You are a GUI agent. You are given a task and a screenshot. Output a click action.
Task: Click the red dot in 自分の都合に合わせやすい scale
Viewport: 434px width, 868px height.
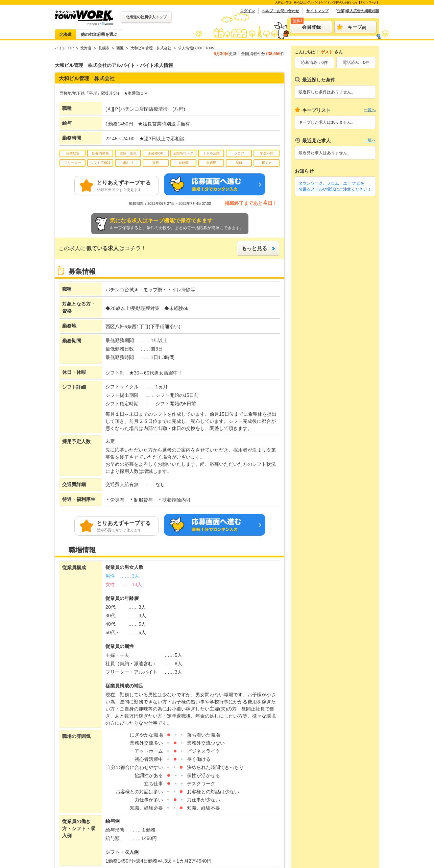(x=181, y=767)
